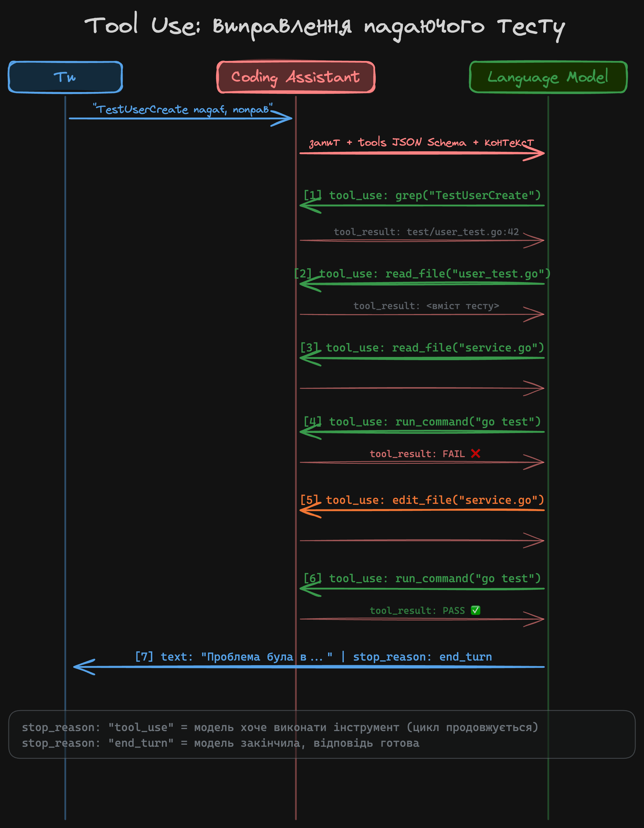
Task: Click the "tool_result: <вміст тесту>" label
Action: coord(426,306)
